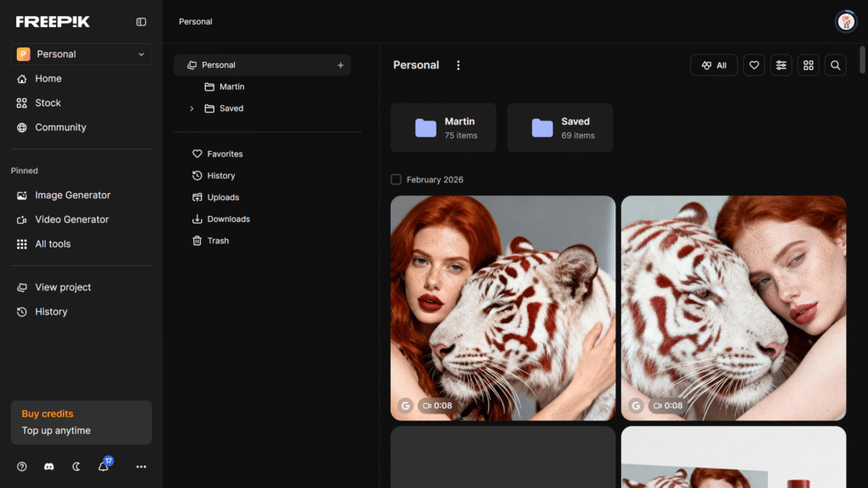Click the 0:08 duration on right video
The image size is (868, 488).
click(668, 406)
